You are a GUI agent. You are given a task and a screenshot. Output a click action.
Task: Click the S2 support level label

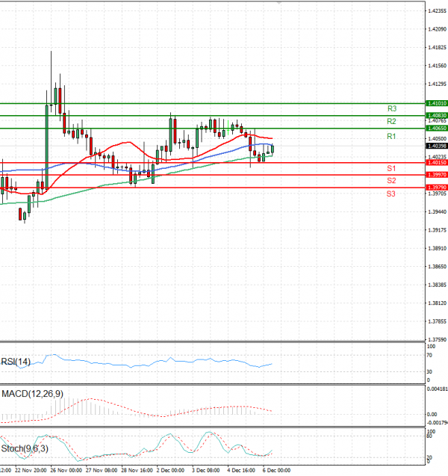click(x=391, y=181)
